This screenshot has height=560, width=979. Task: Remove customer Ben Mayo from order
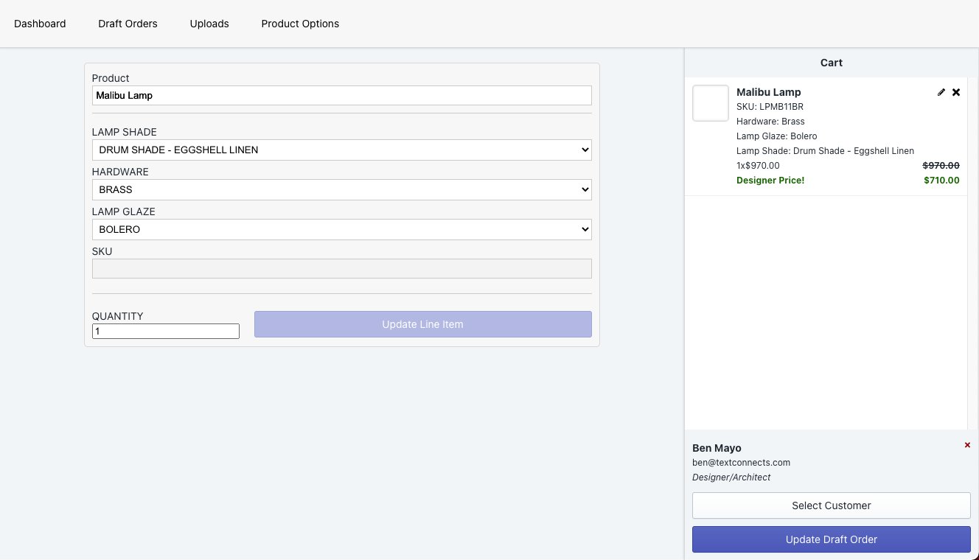[967, 445]
